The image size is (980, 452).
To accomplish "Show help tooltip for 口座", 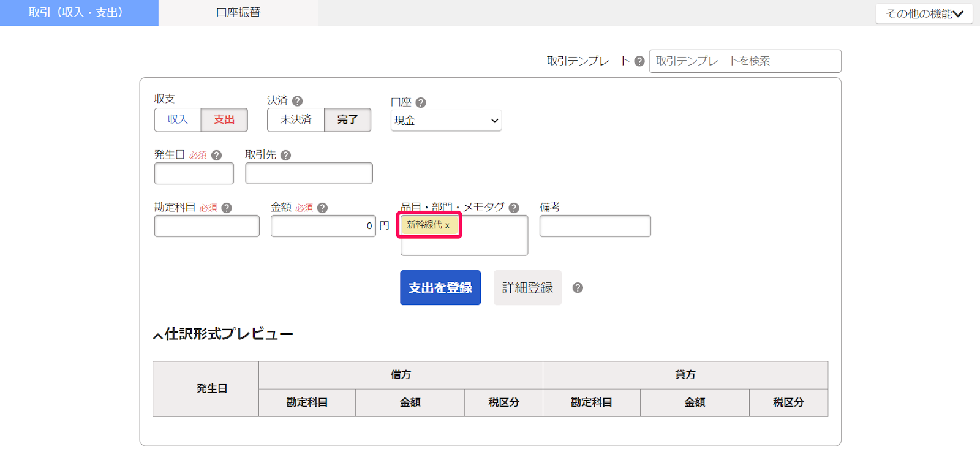I will coord(421,102).
